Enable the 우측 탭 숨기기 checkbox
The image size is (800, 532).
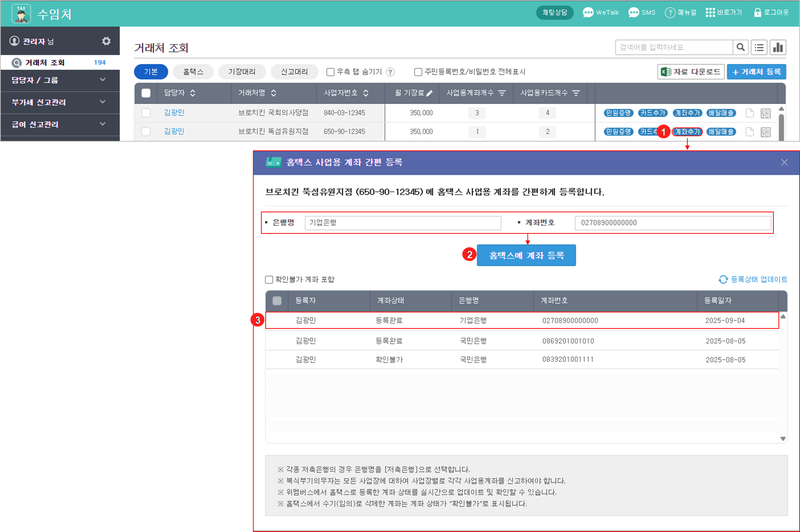coord(330,72)
